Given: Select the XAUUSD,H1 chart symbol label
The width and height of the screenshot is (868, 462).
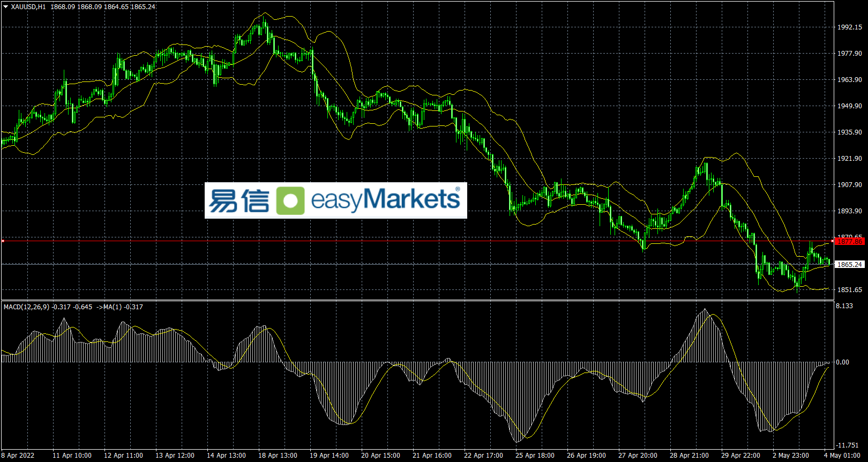Looking at the screenshot, I should [x=28, y=7].
